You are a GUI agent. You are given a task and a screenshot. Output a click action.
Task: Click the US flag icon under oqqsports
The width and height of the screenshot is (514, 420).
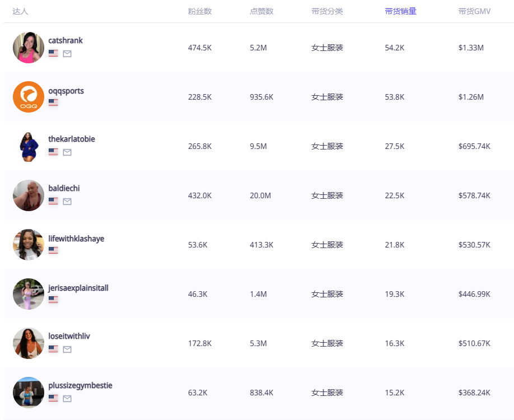coord(53,102)
